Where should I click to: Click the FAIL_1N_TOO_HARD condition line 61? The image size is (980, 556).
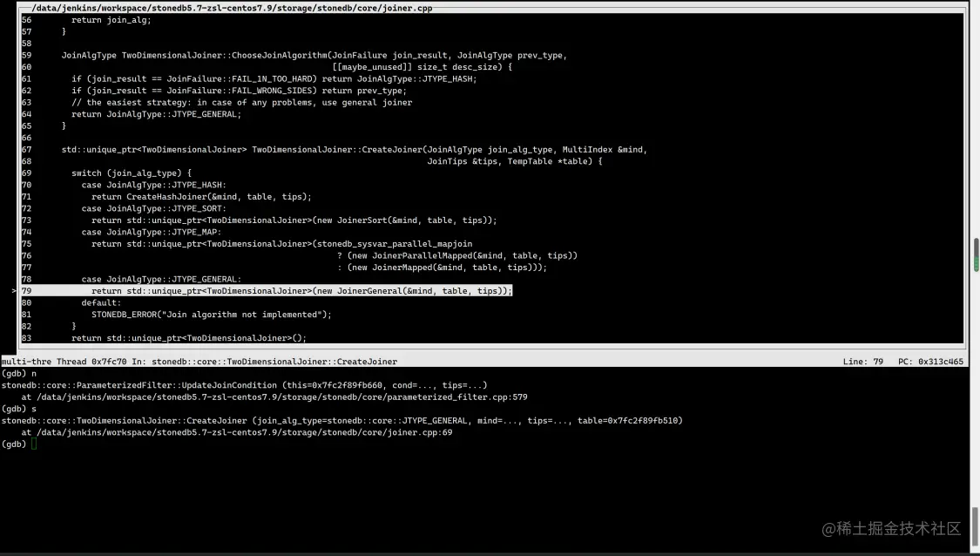pos(274,78)
